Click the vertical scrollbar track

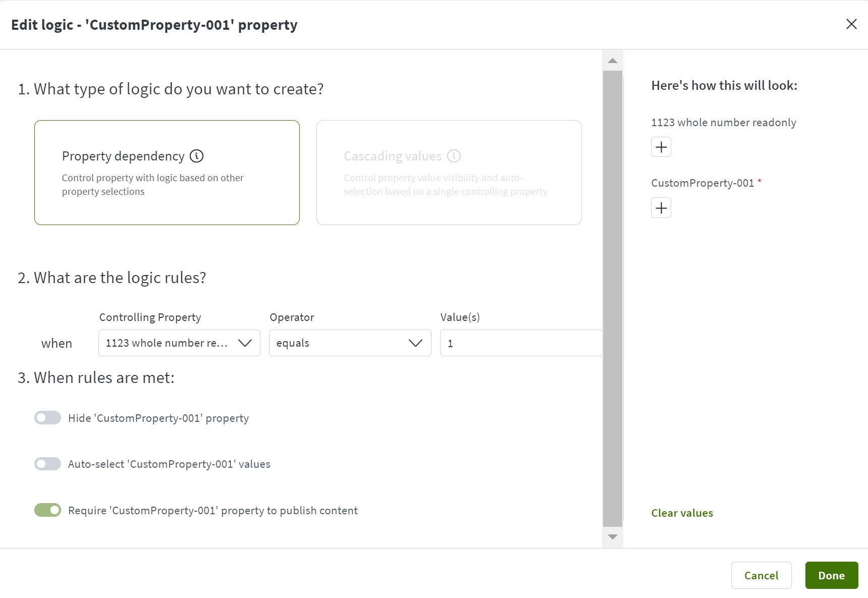click(x=613, y=299)
